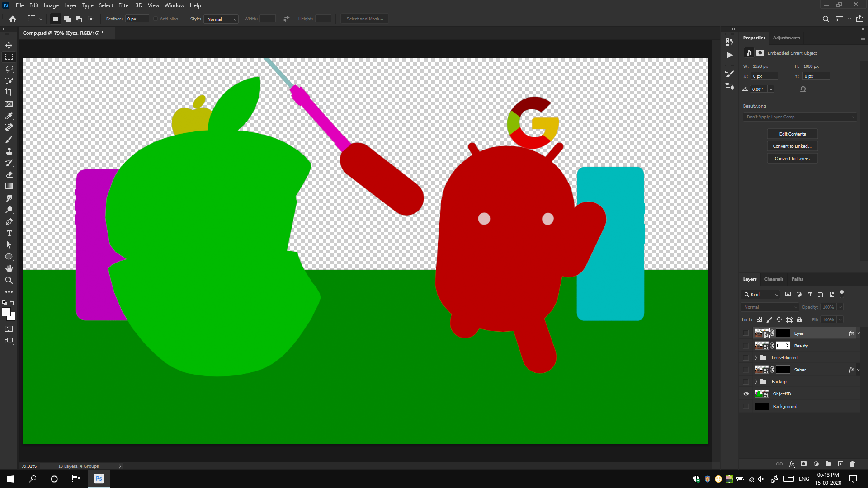
Task: Toggle Quick Mask mode
Action: [9, 329]
